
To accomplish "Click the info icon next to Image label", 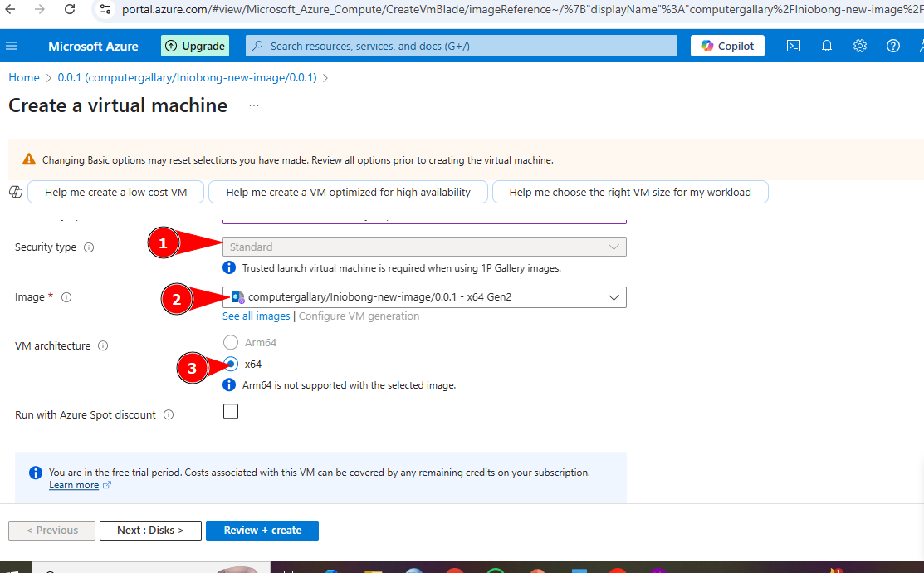I will click(66, 297).
